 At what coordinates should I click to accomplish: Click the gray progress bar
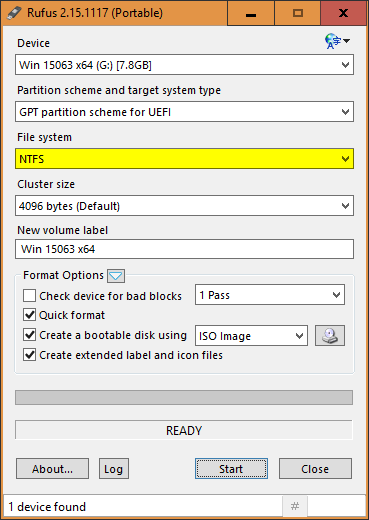(184, 397)
